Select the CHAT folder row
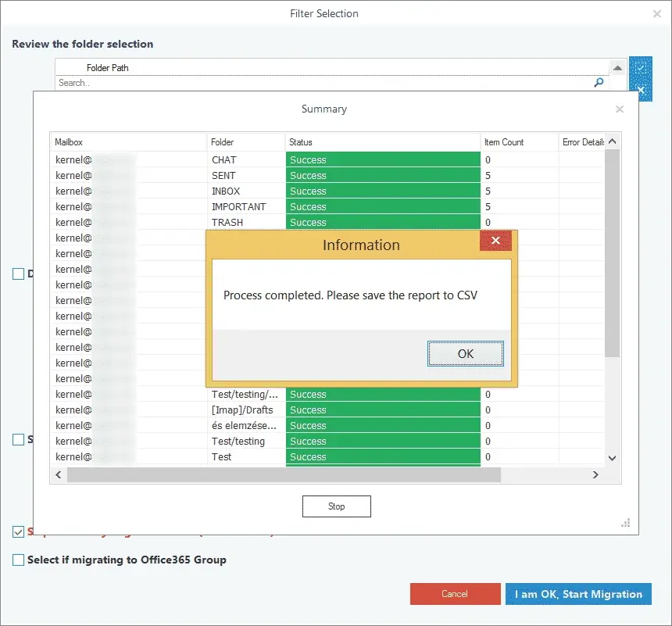 coord(327,159)
